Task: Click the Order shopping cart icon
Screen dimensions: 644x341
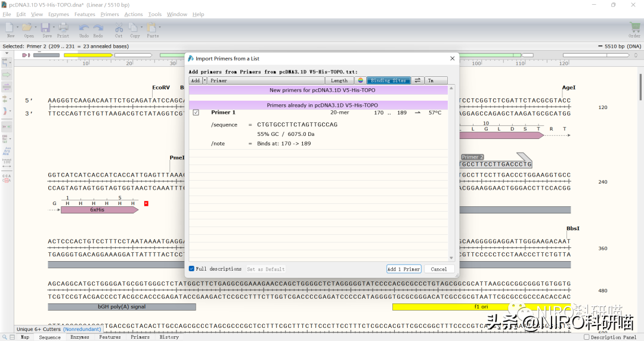Action: (634, 27)
